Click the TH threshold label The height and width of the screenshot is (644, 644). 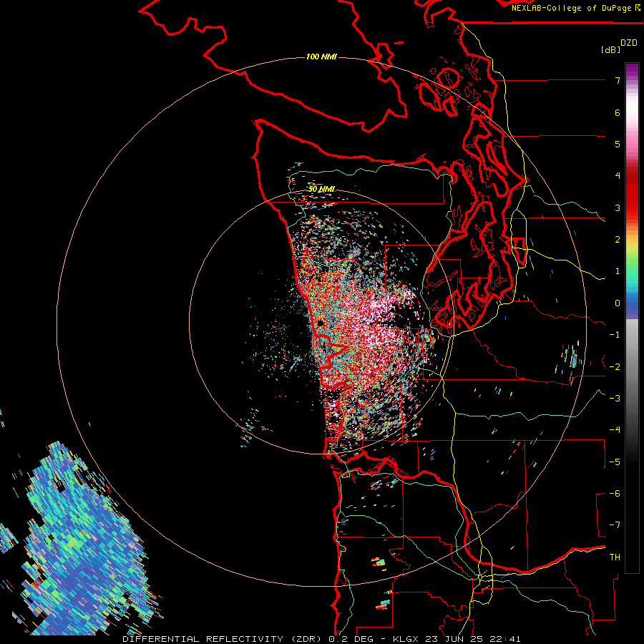coord(615,557)
